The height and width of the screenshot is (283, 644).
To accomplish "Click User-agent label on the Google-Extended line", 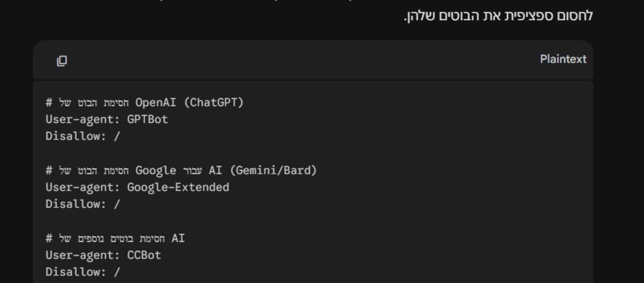I will tap(82, 187).
